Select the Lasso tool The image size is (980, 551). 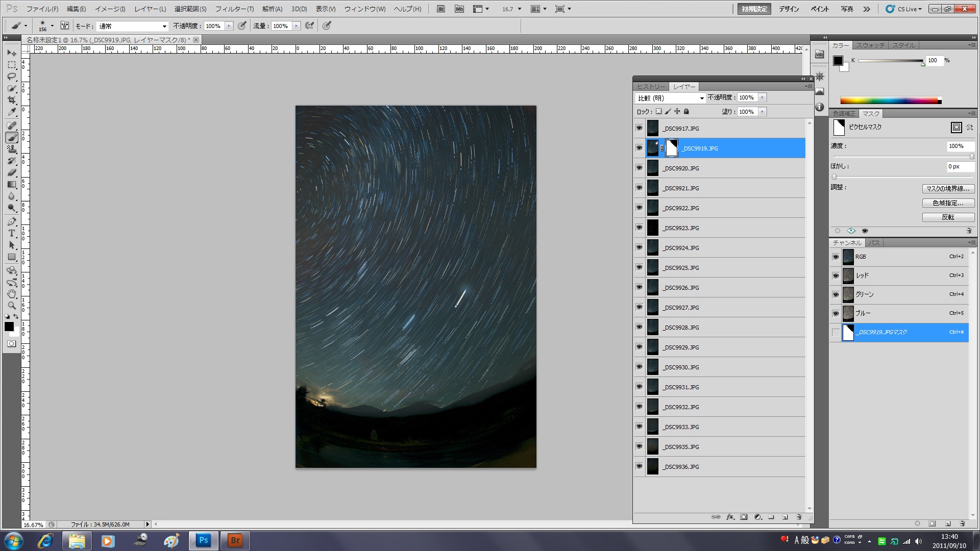[12, 77]
